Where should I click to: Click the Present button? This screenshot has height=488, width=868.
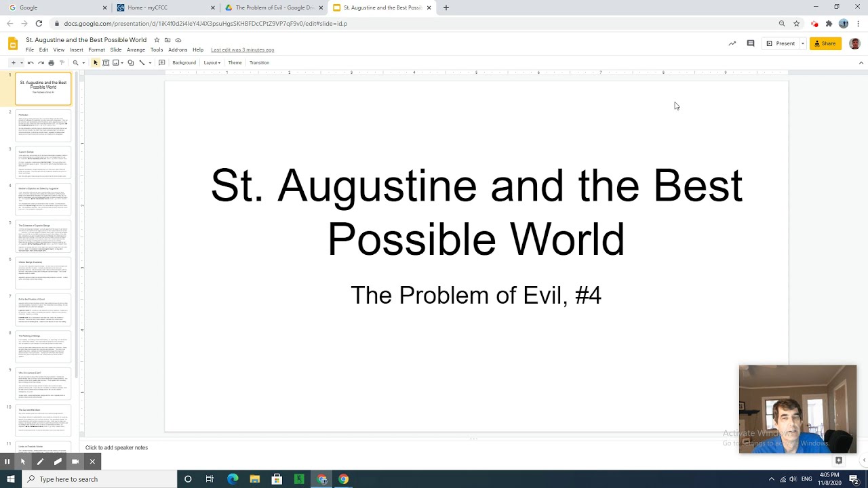tap(781, 43)
